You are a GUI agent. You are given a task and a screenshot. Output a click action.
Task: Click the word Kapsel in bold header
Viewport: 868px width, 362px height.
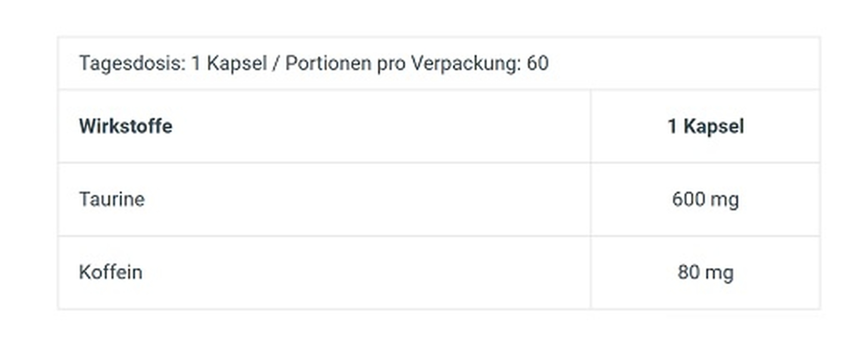pyautogui.click(x=714, y=126)
